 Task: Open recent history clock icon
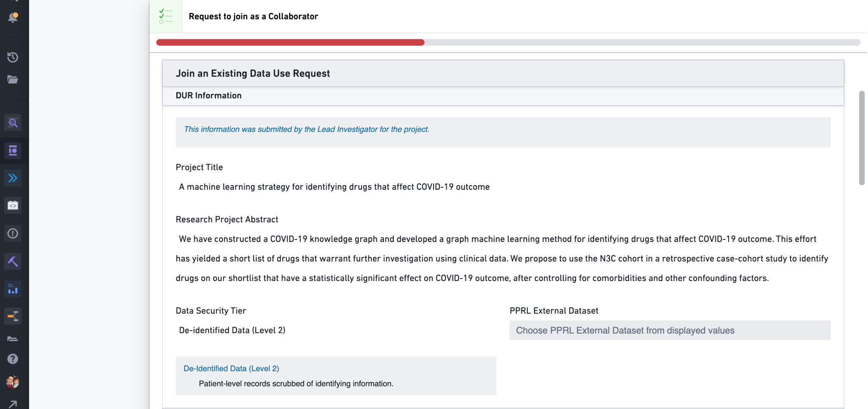[x=13, y=57]
